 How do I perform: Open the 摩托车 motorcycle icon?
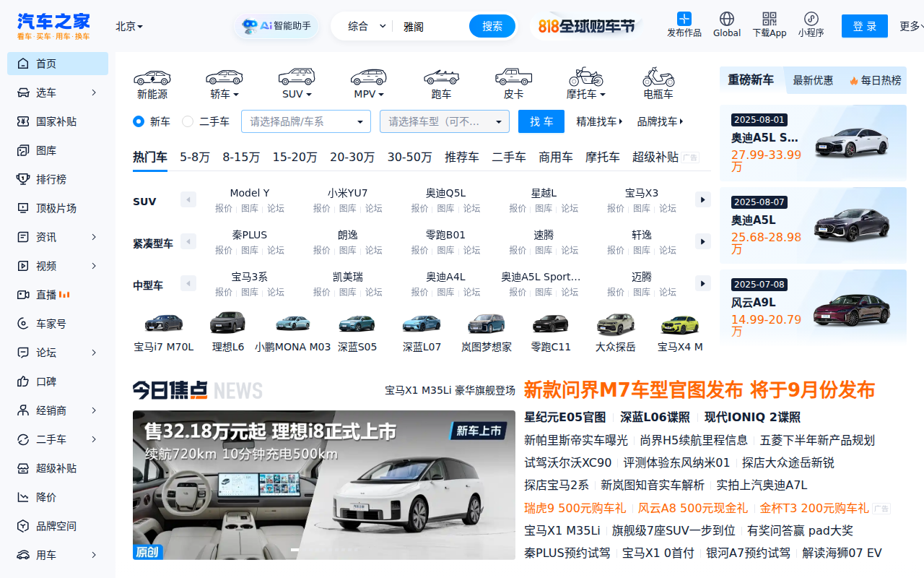tap(585, 83)
